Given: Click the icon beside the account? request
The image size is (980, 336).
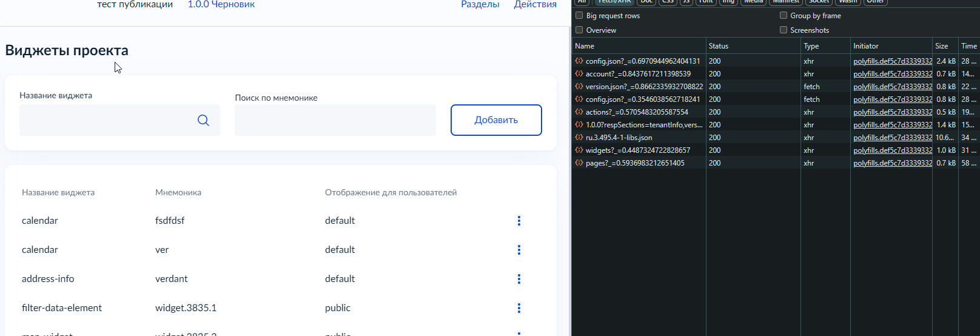Looking at the screenshot, I should [x=579, y=73].
